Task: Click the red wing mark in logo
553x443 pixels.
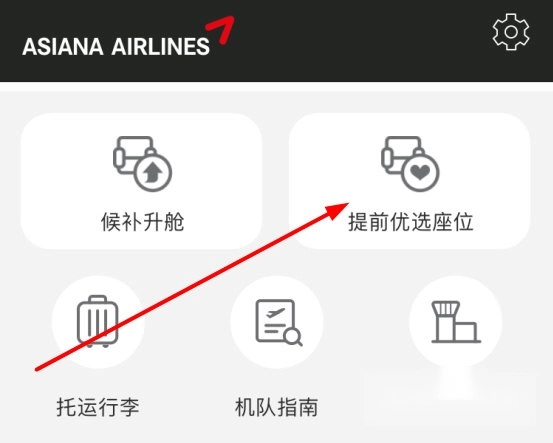Action: click(220, 30)
